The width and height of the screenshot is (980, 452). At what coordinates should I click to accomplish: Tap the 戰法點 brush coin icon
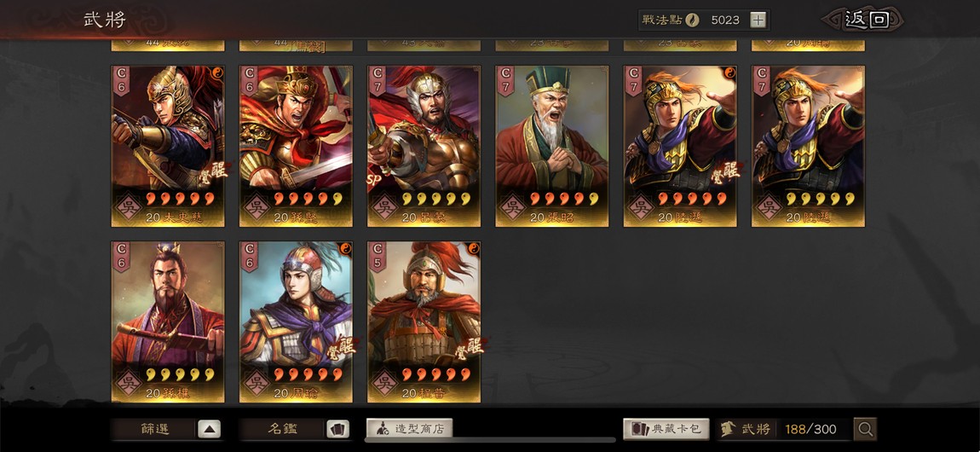click(692, 20)
